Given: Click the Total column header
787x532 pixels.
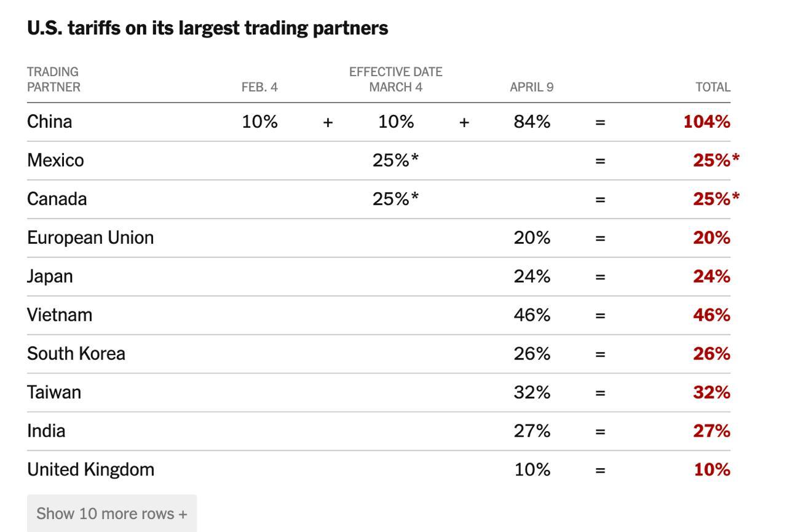Looking at the screenshot, I should point(713,87).
